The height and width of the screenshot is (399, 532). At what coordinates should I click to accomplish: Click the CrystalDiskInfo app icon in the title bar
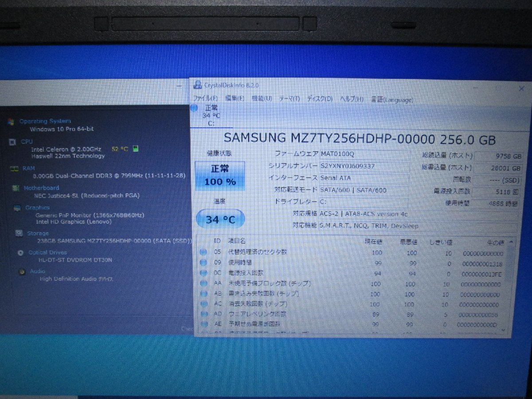coord(198,85)
